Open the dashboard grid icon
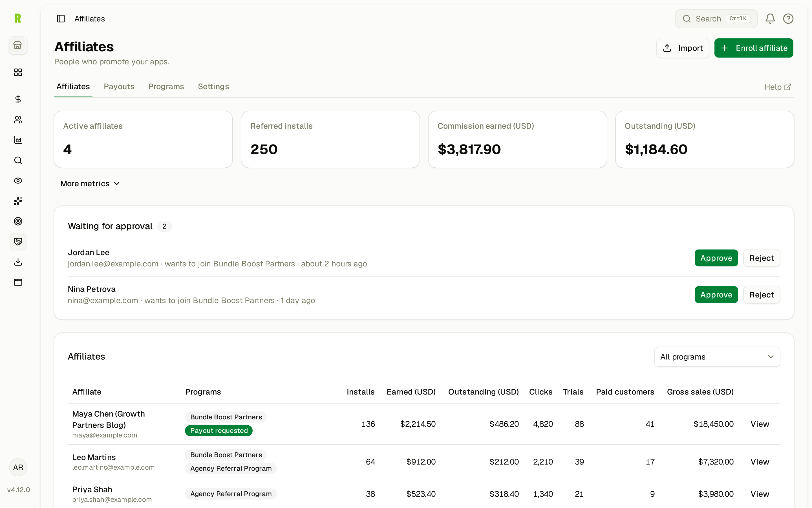 coord(18,72)
